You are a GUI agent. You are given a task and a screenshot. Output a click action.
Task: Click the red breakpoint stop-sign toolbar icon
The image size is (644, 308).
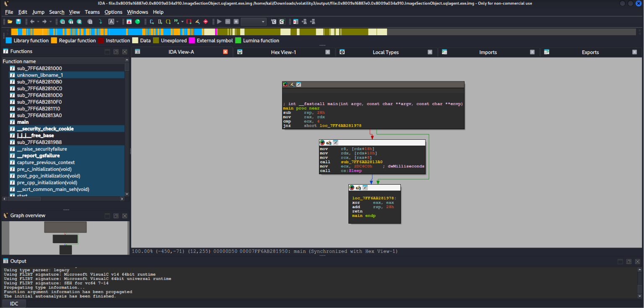[x=205, y=21]
